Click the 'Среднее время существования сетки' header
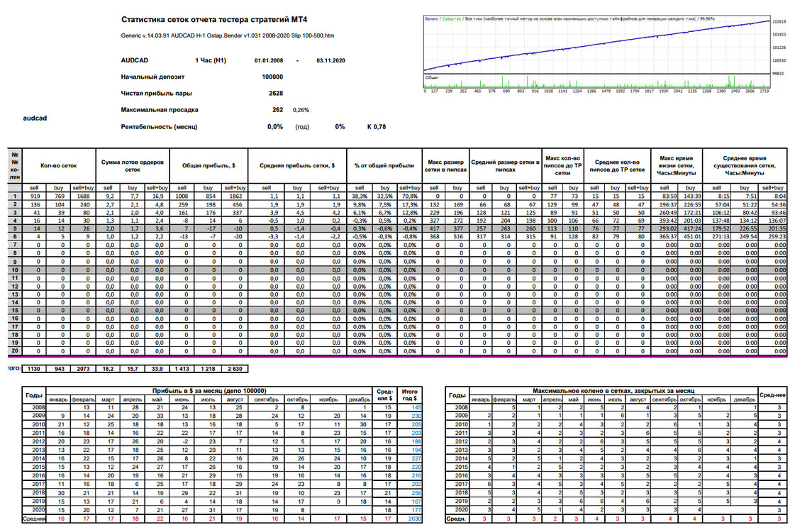The height and width of the screenshot is (532, 795). pyautogui.click(x=745, y=165)
